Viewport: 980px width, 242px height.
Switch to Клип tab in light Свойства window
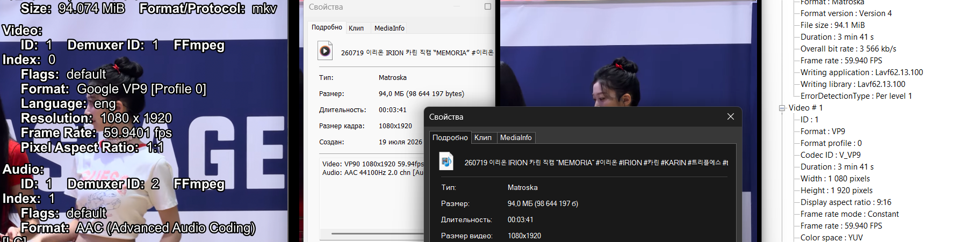click(356, 28)
